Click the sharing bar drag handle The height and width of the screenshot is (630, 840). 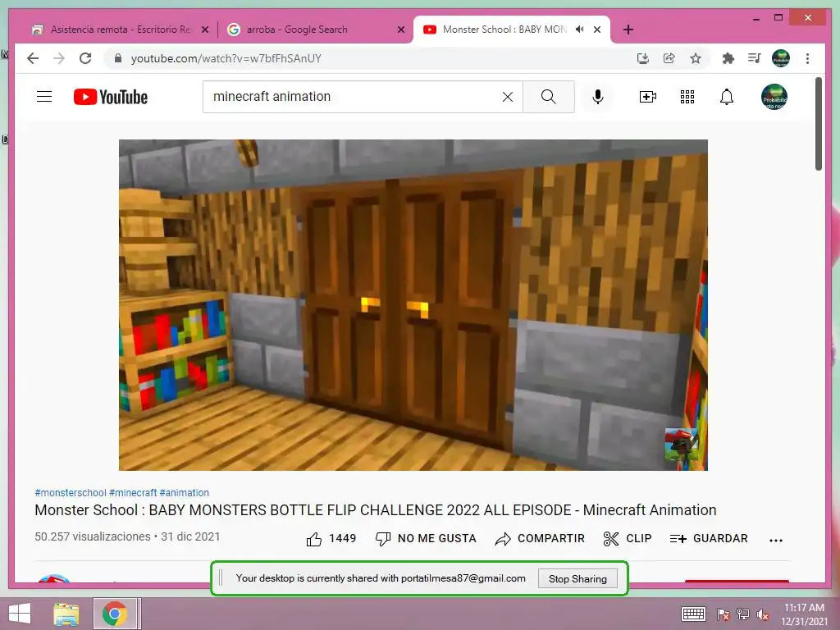[x=221, y=578]
